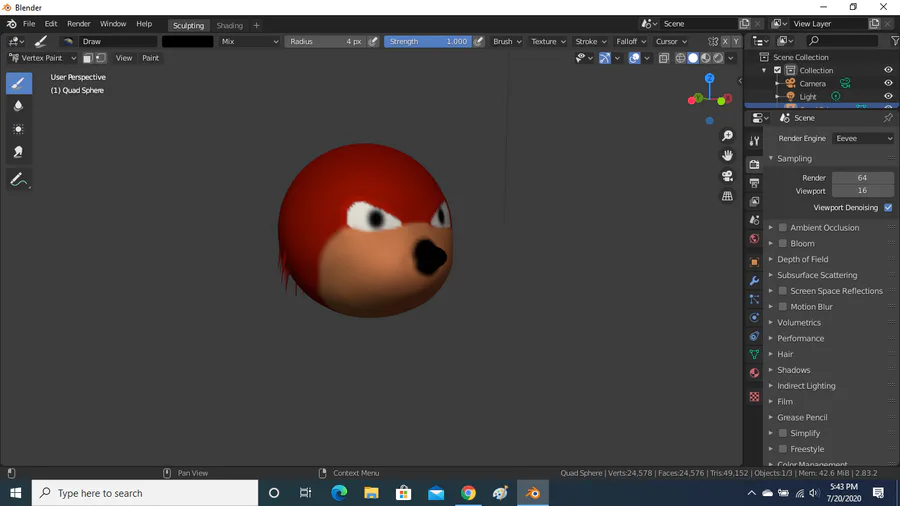
Task: Open the Scene properties tab icon
Action: [754, 220]
